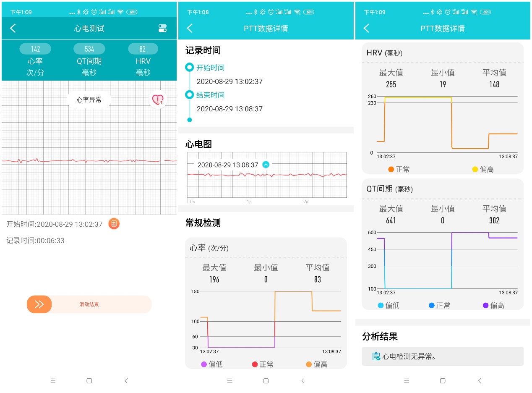Tap the heart arrhythmia alert icon

click(x=158, y=100)
